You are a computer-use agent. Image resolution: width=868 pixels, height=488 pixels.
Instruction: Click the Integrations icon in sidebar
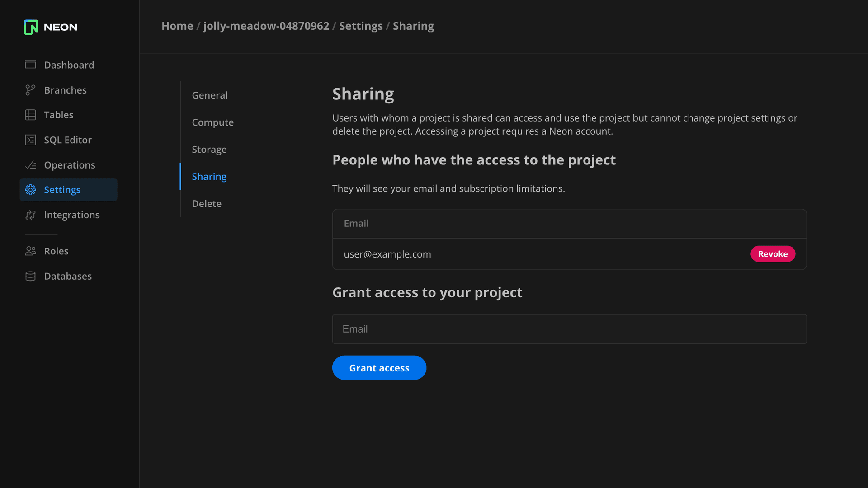click(30, 215)
